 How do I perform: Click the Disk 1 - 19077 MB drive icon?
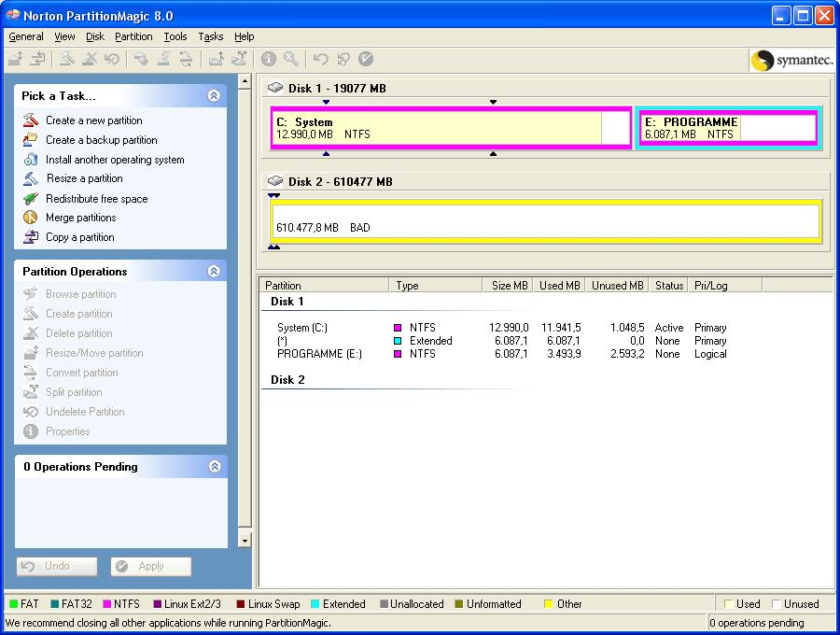275,88
